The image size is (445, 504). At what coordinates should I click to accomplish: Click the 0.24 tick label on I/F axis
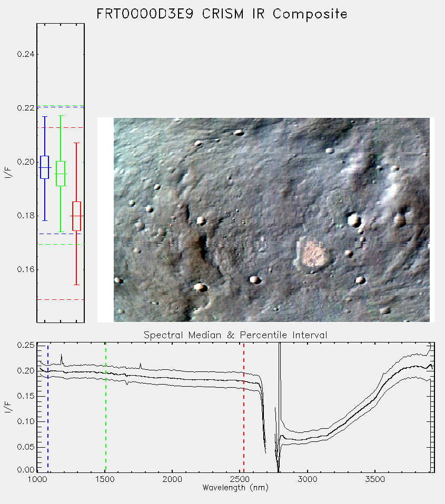click(26, 54)
